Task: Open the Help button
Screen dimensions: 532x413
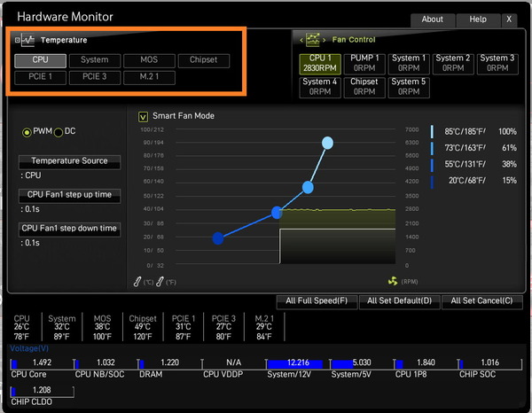Action: coord(478,20)
